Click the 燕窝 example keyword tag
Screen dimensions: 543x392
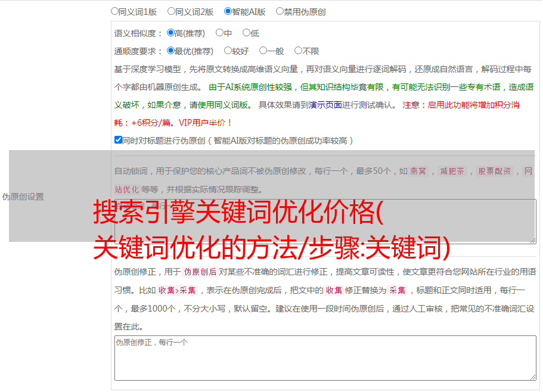click(x=418, y=171)
